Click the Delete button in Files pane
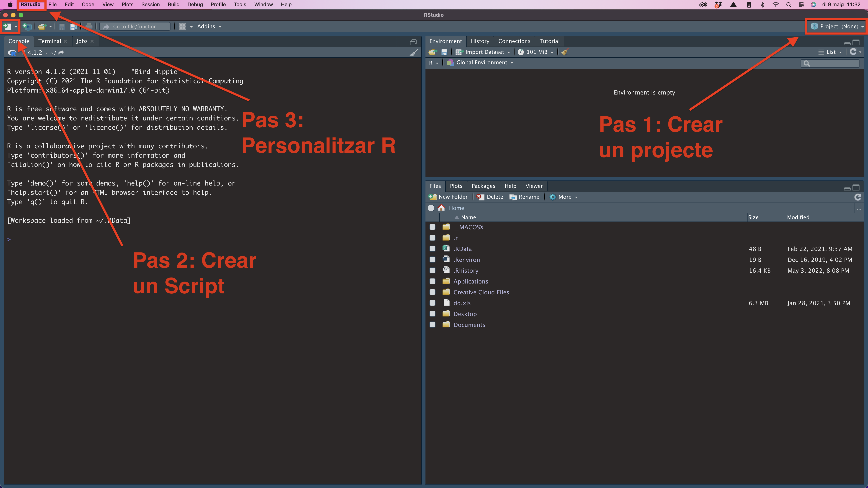Screen dimensions: 868x488 490,197
